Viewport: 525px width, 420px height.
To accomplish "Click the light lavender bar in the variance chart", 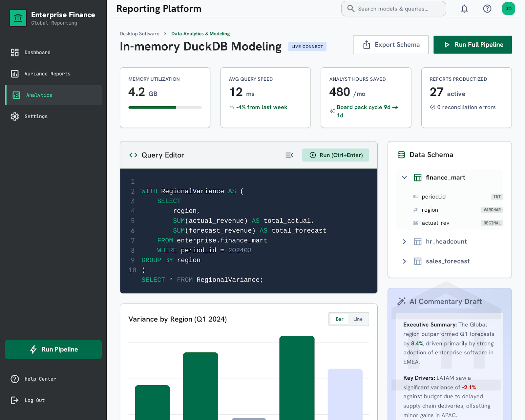I will click(x=345, y=394).
